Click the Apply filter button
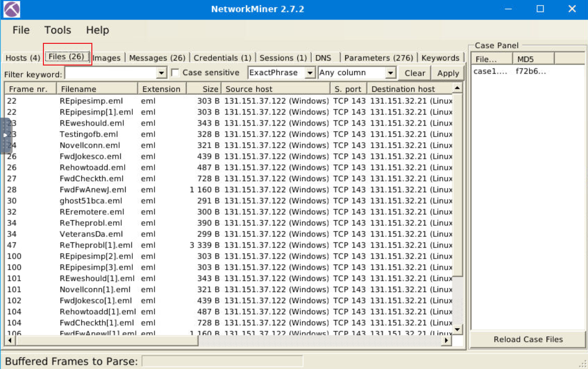 pos(448,73)
